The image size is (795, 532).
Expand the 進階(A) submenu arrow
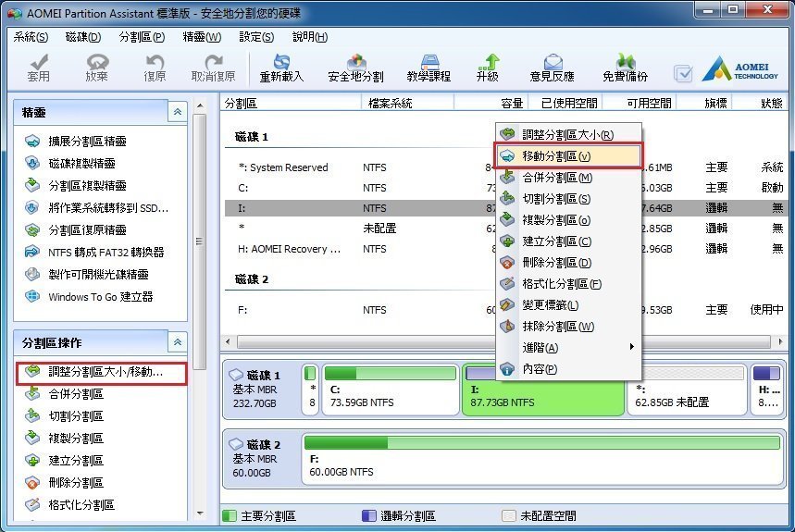tap(632, 347)
